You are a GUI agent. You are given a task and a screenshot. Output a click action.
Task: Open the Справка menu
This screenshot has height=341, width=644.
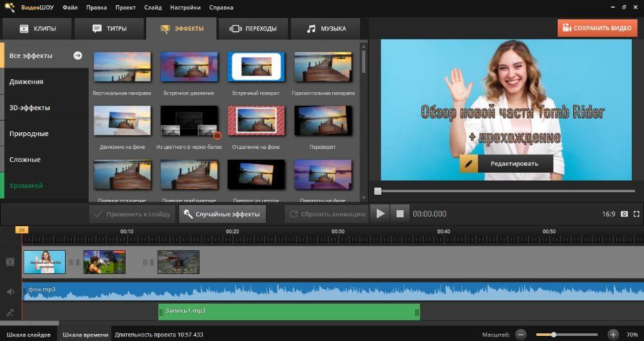click(x=221, y=7)
